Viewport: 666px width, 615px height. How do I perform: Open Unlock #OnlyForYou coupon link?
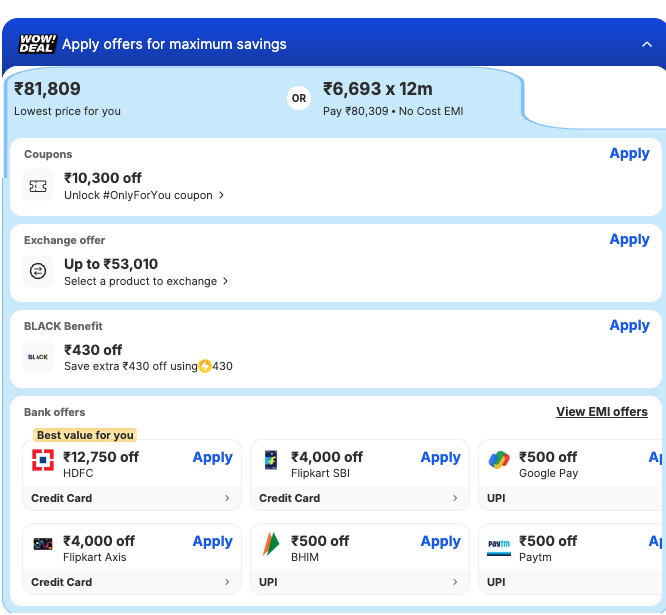coord(144,196)
